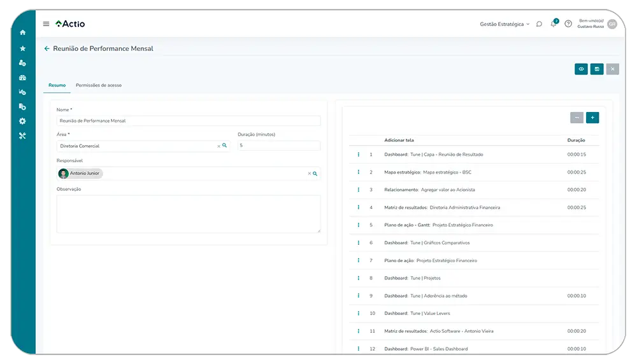Open the tools wrench sidebar icon
Screen dimensions: 637x364
coord(23,136)
